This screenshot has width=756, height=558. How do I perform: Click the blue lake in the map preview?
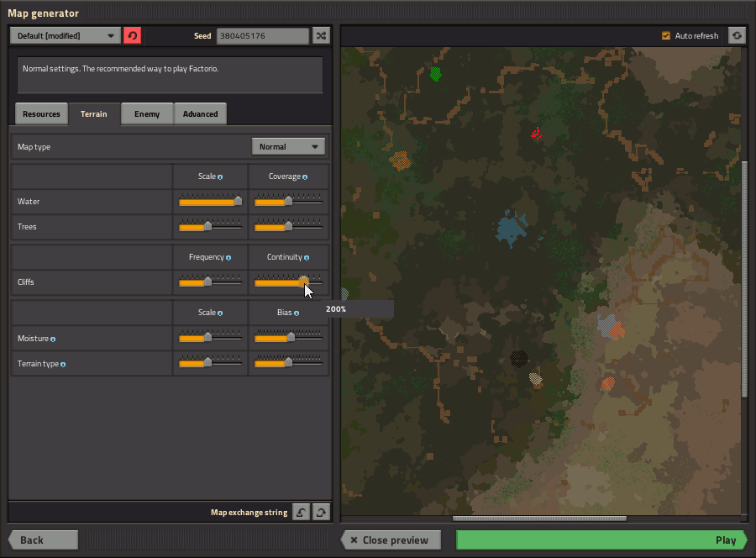click(x=512, y=228)
